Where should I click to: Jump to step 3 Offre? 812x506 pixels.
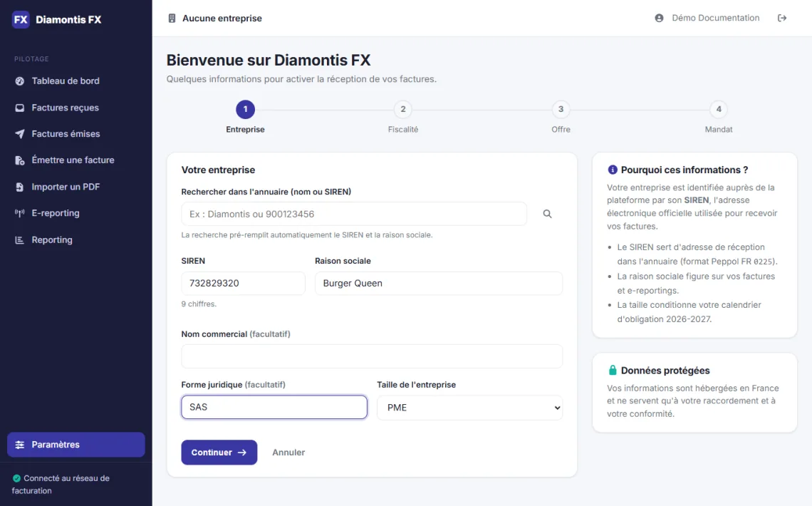click(x=561, y=109)
